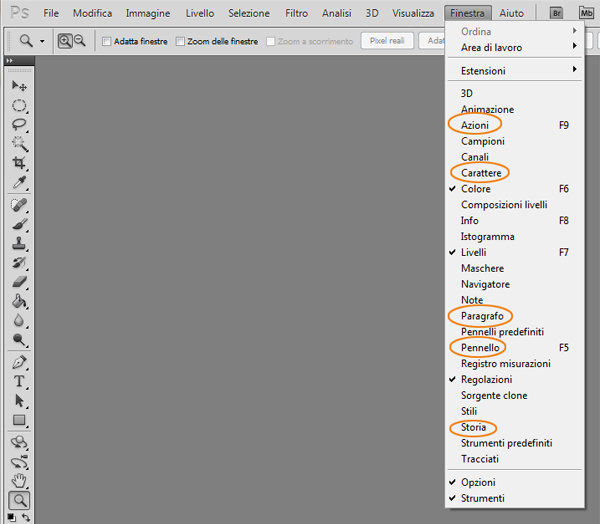
Task: Select the Blur tool
Action: (19, 320)
